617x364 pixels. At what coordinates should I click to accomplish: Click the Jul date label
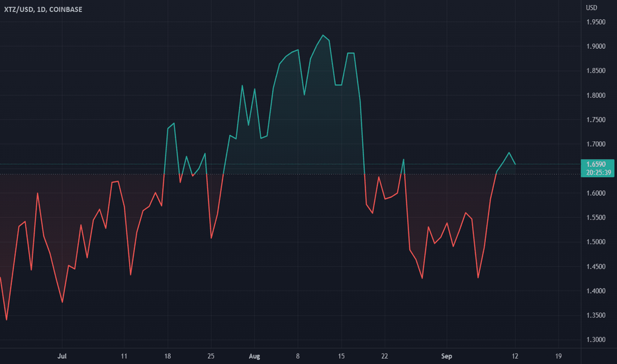(x=62, y=356)
